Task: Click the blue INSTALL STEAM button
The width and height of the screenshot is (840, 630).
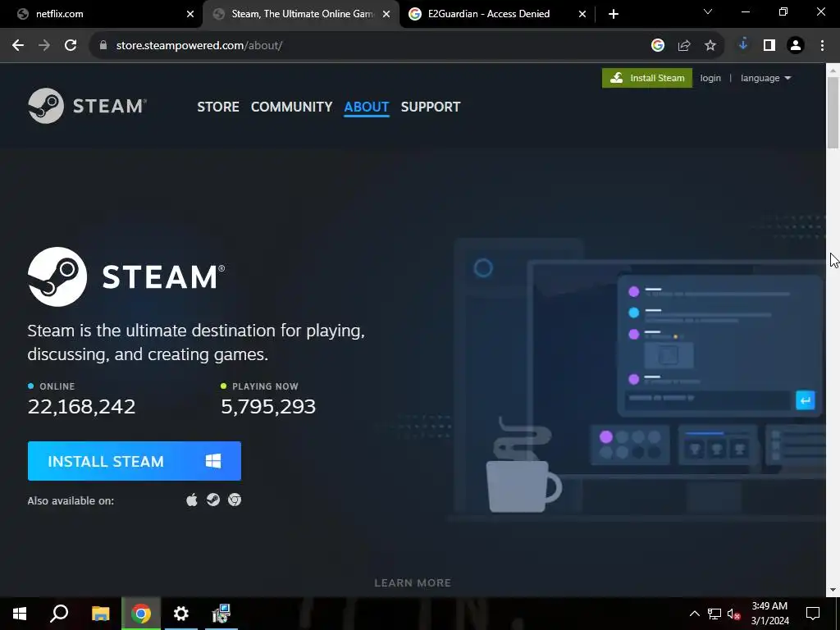Action: point(135,461)
